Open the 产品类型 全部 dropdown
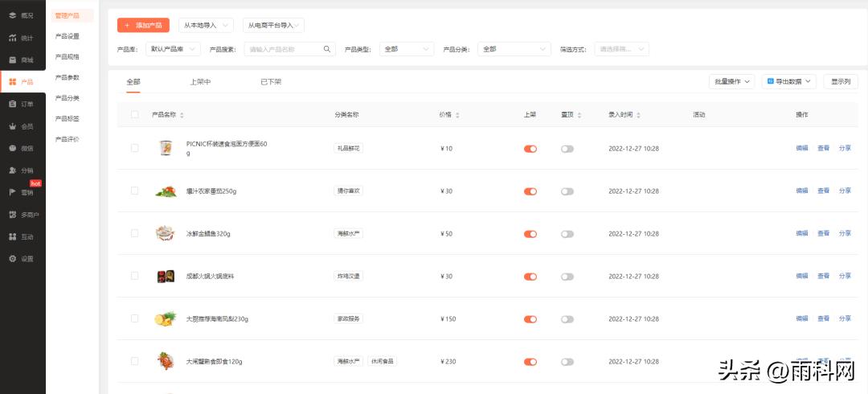868x394 pixels. pos(407,49)
